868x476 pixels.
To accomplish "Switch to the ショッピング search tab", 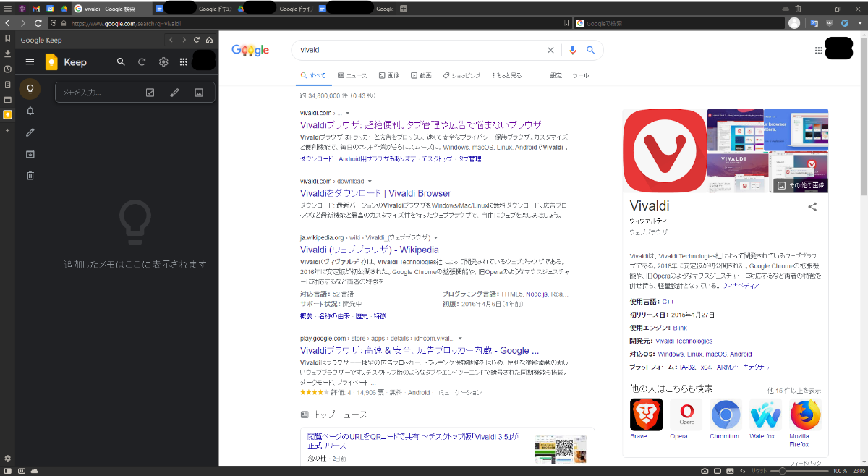I will (461, 75).
